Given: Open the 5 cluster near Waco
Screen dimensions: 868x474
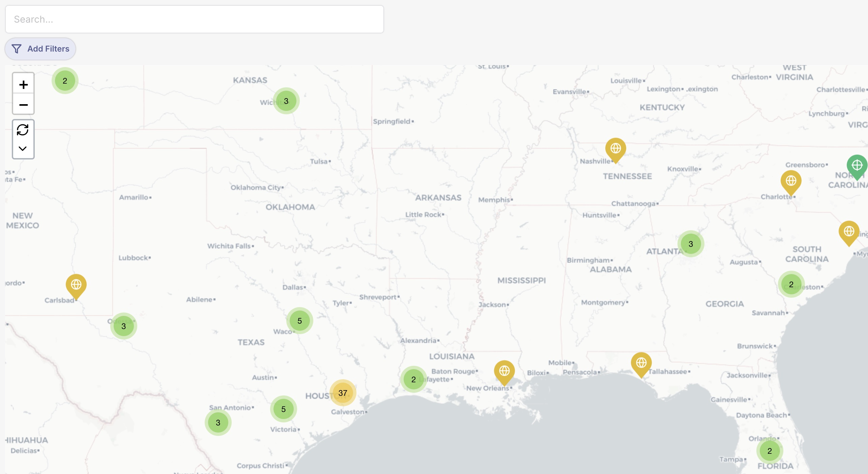Looking at the screenshot, I should [x=299, y=321].
